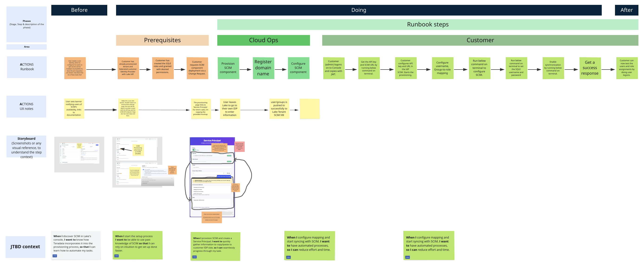Select the 'User creates a user identity' sticky note
The image size is (644, 267).
(x=75, y=68)
